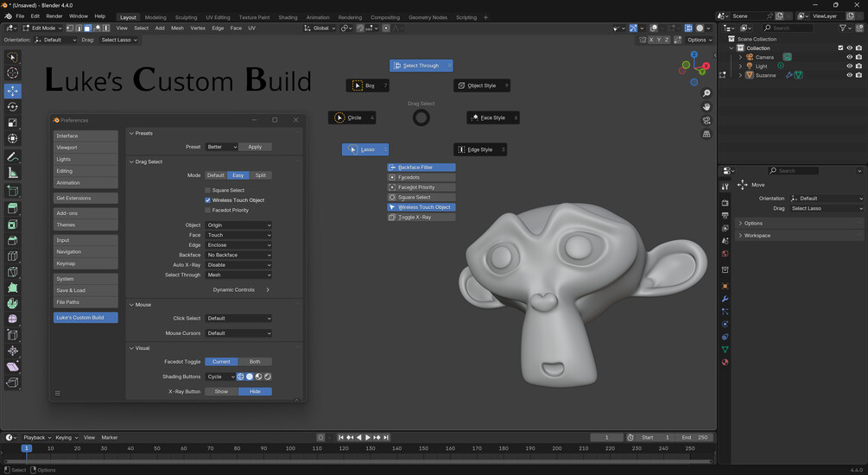Pick the Scale tool in toolbar
The height and width of the screenshot is (475, 868).
pyautogui.click(x=12, y=123)
